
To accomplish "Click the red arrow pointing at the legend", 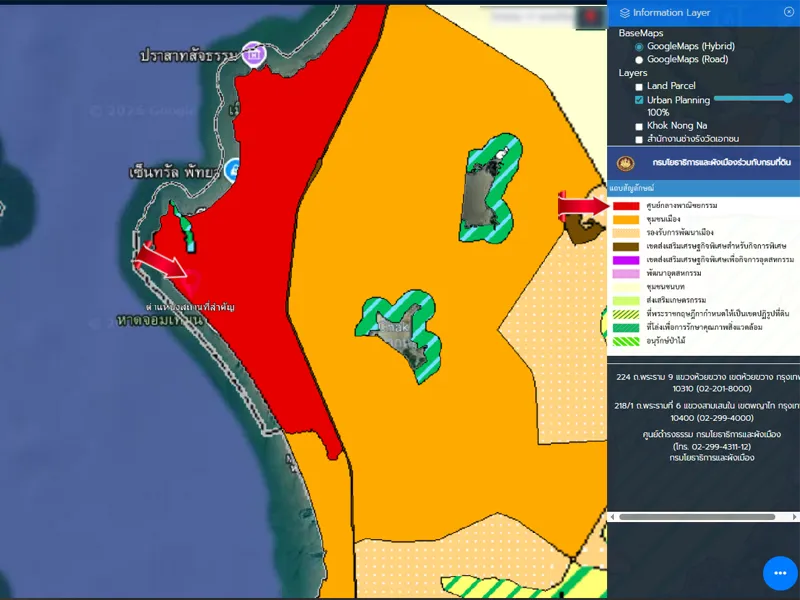I will pyautogui.click(x=582, y=206).
